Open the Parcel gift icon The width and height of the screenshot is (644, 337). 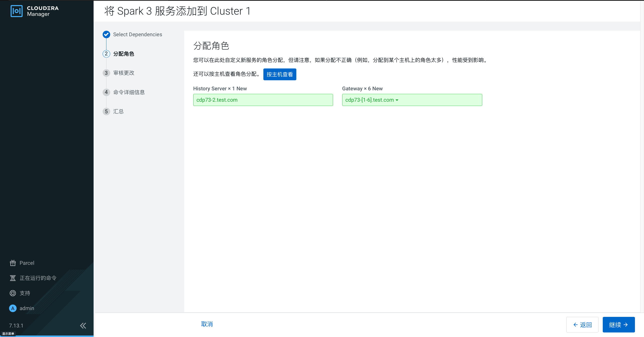13,263
